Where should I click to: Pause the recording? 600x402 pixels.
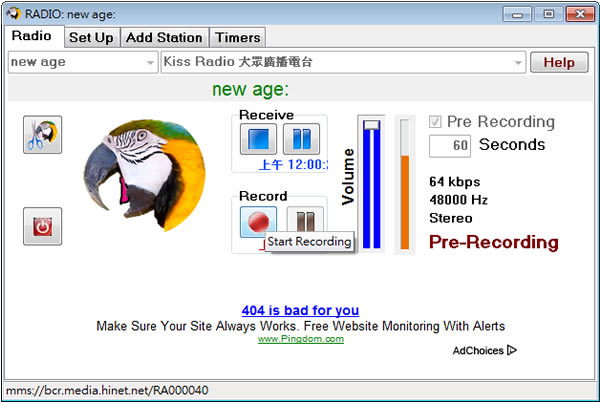click(x=304, y=221)
